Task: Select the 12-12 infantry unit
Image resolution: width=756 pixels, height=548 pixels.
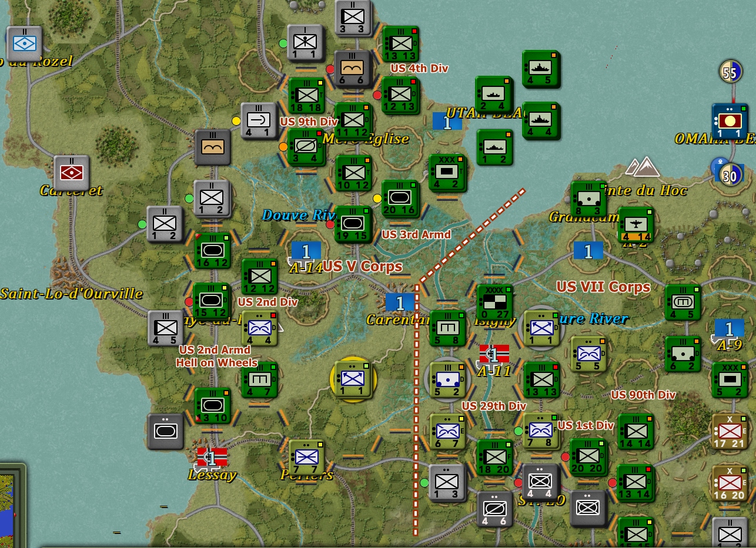Action: (259, 276)
